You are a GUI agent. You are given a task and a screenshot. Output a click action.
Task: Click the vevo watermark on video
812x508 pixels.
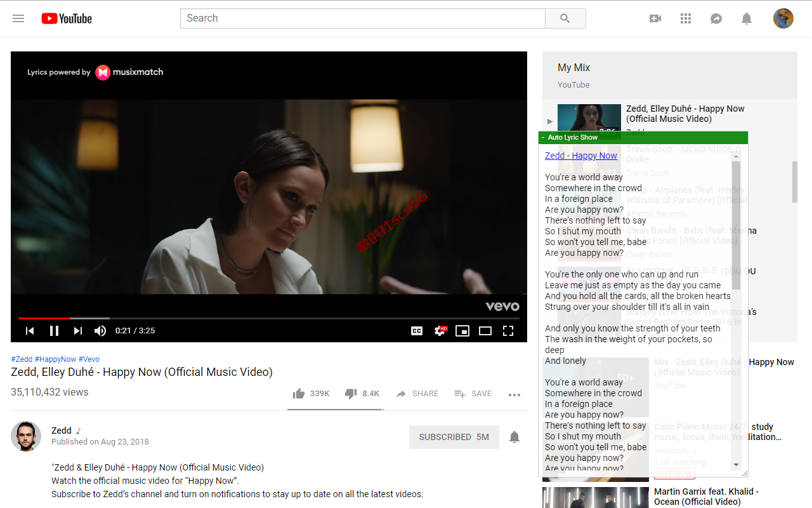[502, 307]
